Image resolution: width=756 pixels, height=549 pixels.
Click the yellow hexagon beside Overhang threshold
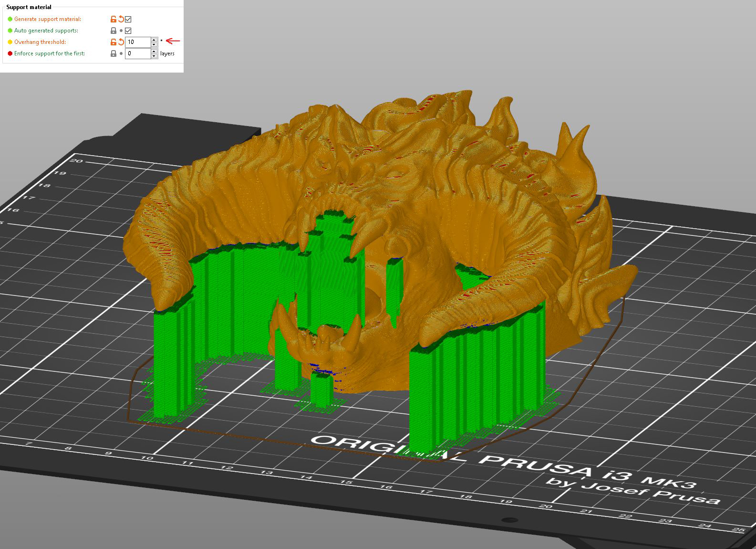click(x=10, y=42)
